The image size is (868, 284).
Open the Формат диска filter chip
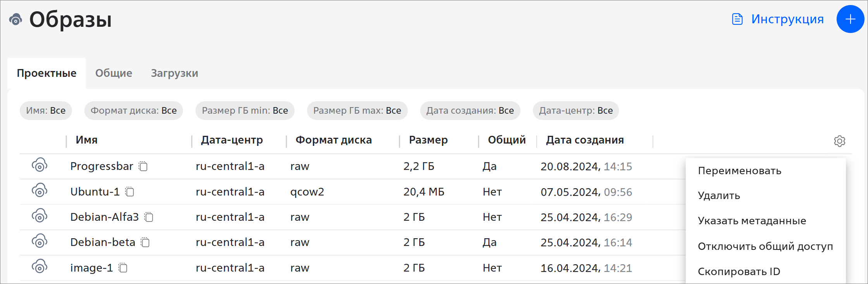pyautogui.click(x=134, y=111)
